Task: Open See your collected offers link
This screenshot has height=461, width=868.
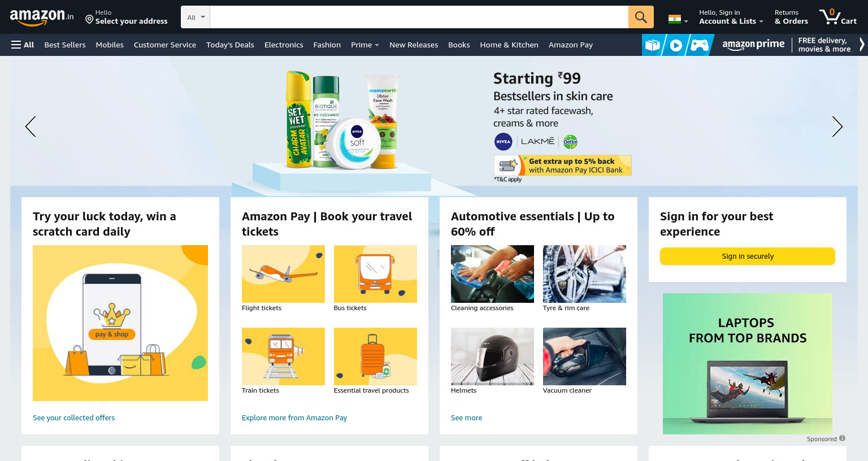Action: pyautogui.click(x=73, y=417)
